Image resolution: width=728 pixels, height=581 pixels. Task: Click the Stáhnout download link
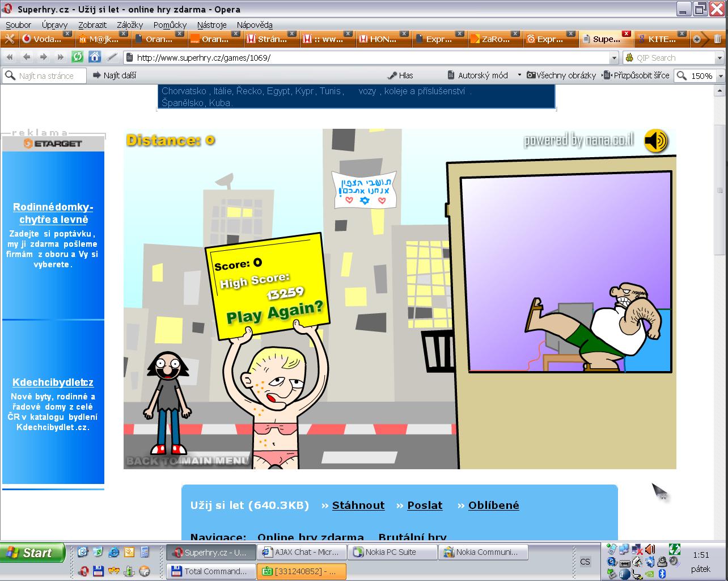point(358,506)
